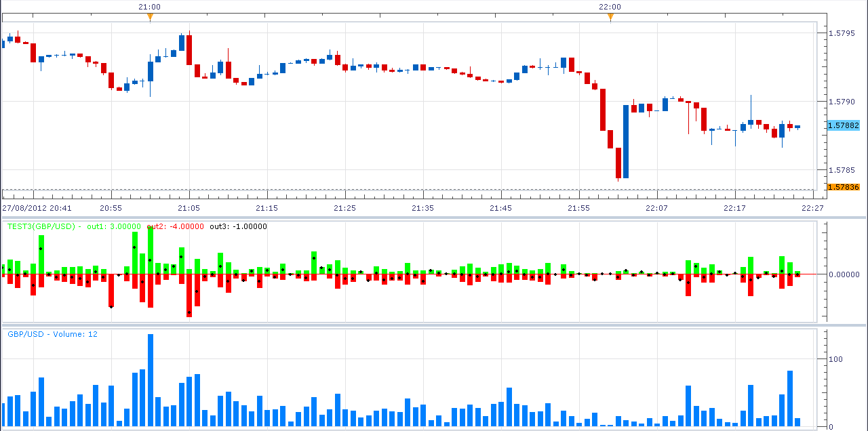Click the 0.00000 indicator axis label

click(x=845, y=274)
